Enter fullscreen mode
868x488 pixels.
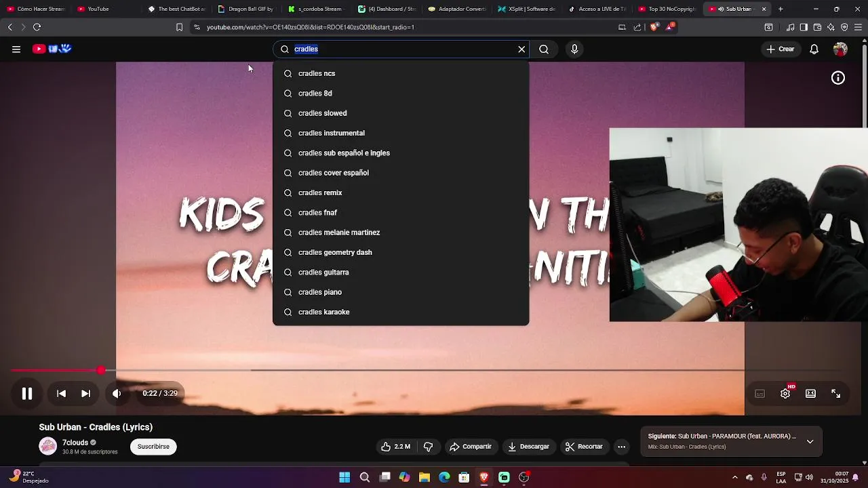tap(835, 394)
